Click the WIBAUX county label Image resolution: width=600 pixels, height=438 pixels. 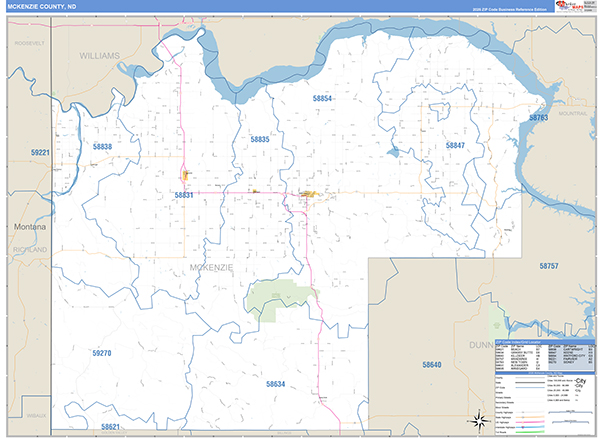point(36,415)
